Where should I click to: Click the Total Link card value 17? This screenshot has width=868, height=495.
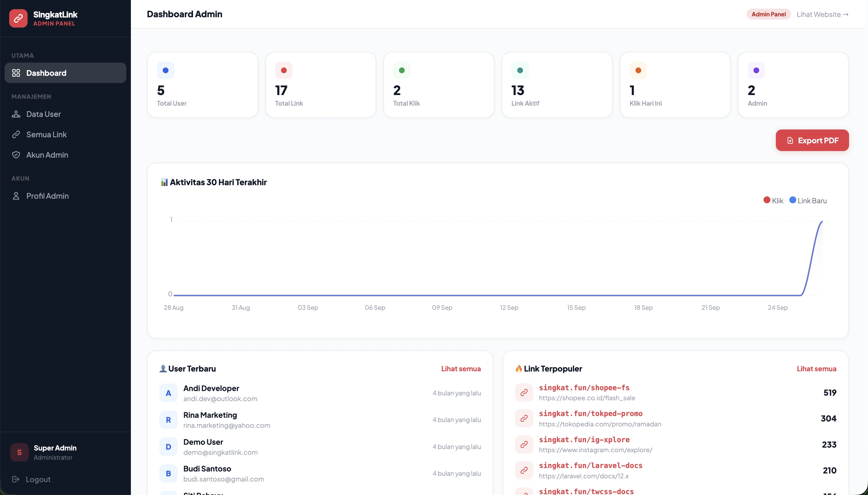coord(281,90)
